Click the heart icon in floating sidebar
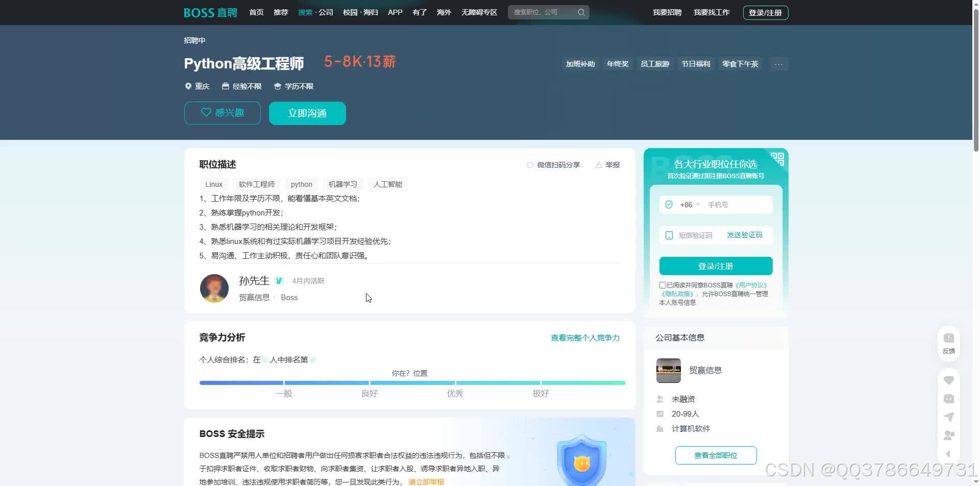 pyautogui.click(x=948, y=380)
